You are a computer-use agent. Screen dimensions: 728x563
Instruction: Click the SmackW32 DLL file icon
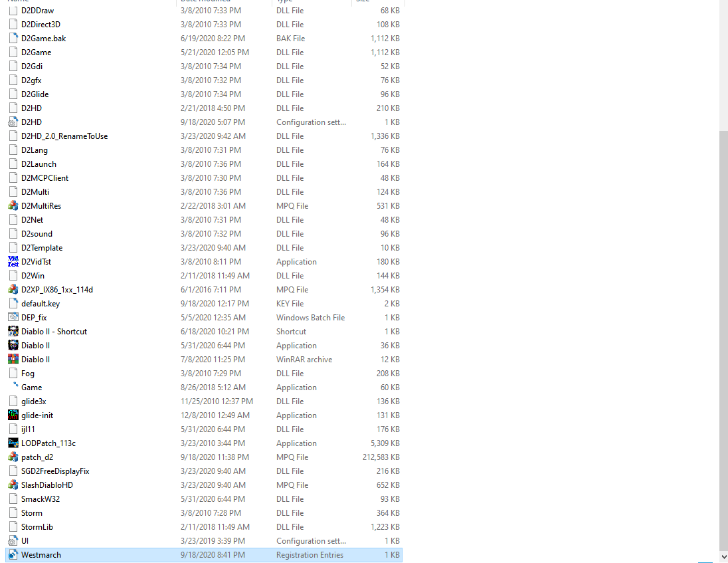pos(13,499)
